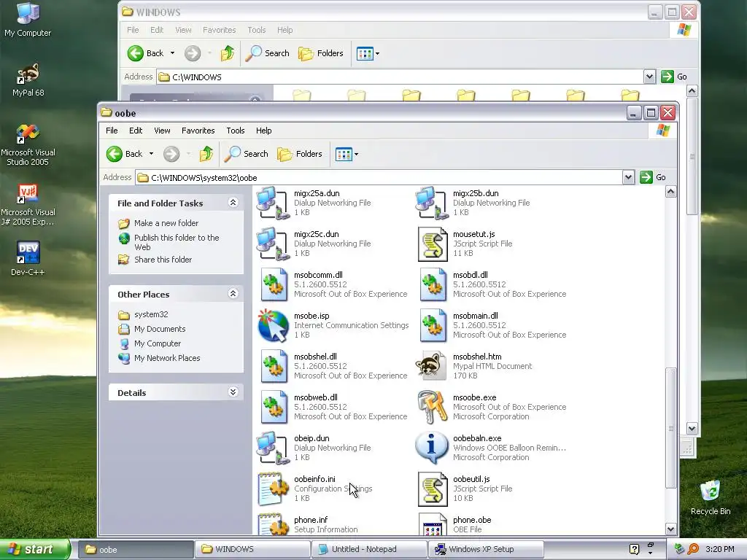Viewport: 747px width, 560px height.
Task: Select the msobcomm.dll file icon
Action: coord(274,285)
